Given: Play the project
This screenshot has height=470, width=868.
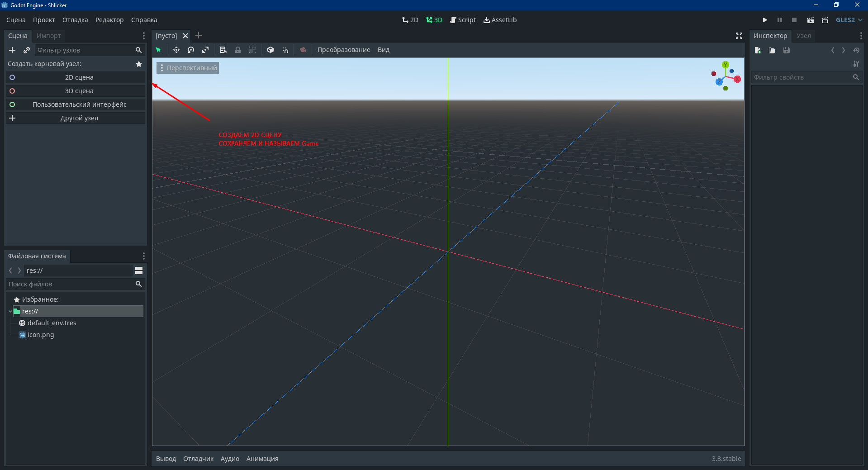Looking at the screenshot, I should (765, 20).
